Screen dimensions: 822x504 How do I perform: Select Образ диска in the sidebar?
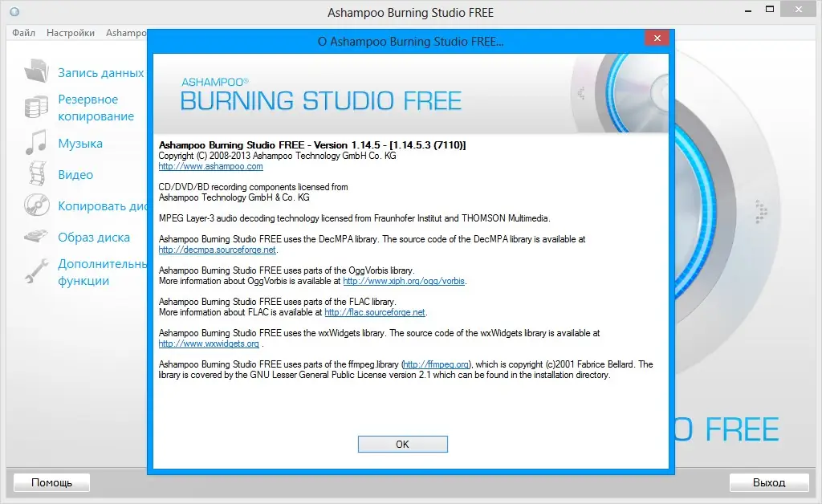point(94,238)
